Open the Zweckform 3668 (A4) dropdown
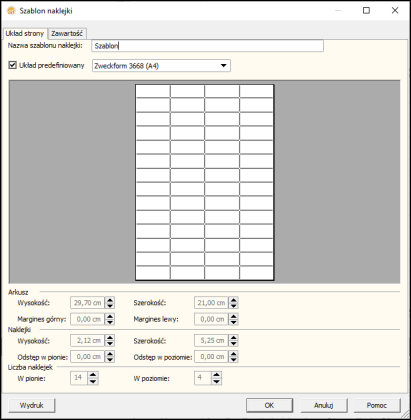 [x=161, y=66]
